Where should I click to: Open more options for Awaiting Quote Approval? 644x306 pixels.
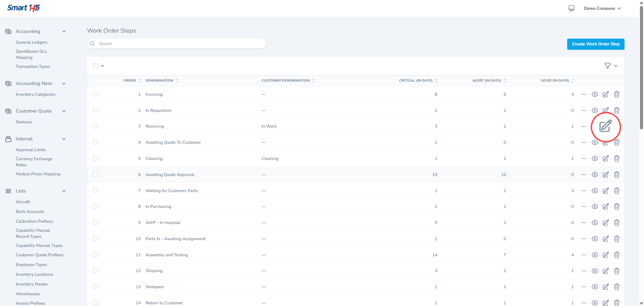pyautogui.click(x=584, y=175)
